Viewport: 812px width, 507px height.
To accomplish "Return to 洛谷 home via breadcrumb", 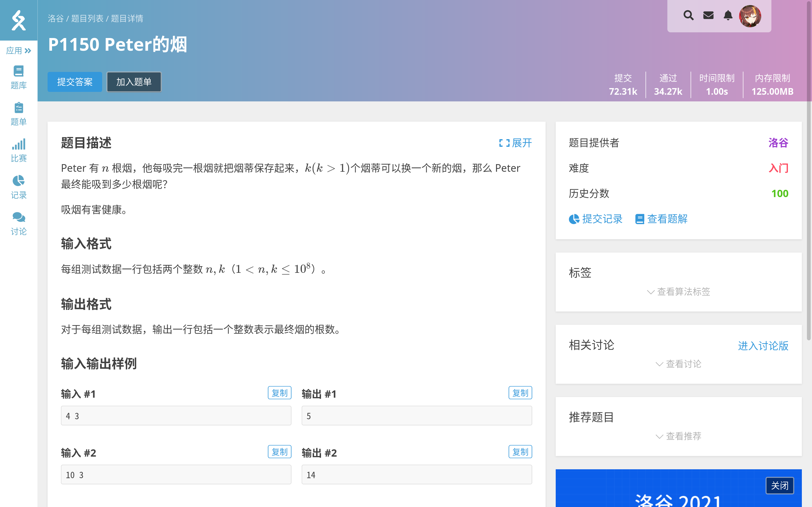I will coord(56,19).
